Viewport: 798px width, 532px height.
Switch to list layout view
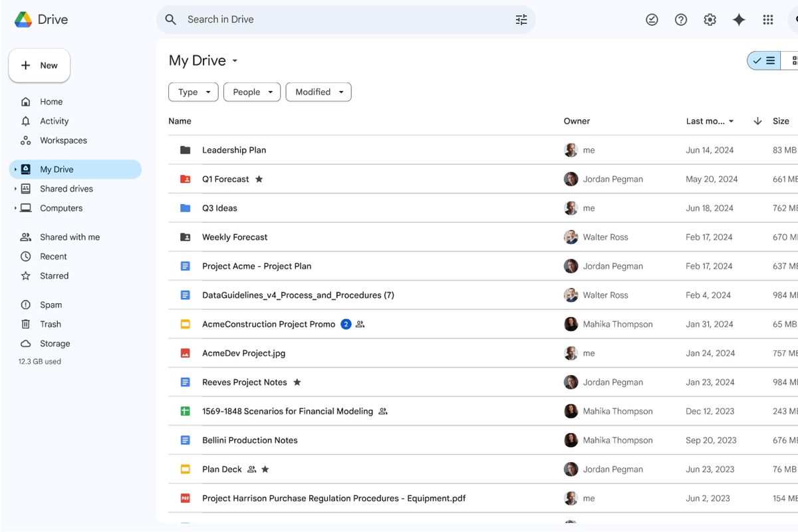click(x=764, y=61)
